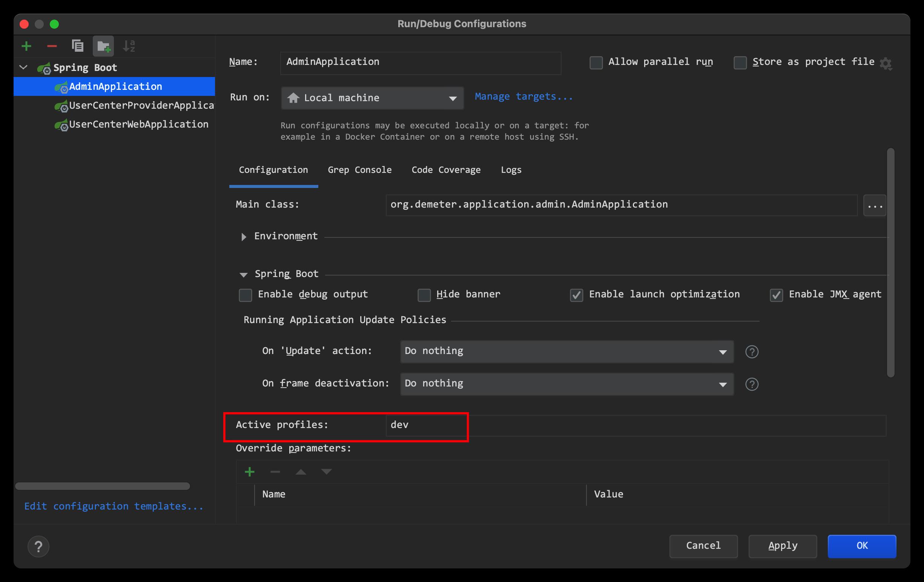
Task: Switch to the Grep Console tab
Action: [360, 169]
